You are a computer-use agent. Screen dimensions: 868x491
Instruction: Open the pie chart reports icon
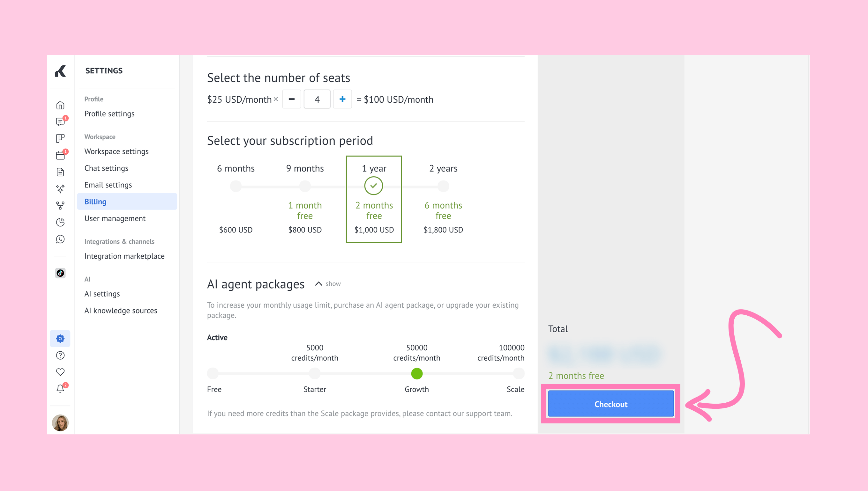(60, 222)
